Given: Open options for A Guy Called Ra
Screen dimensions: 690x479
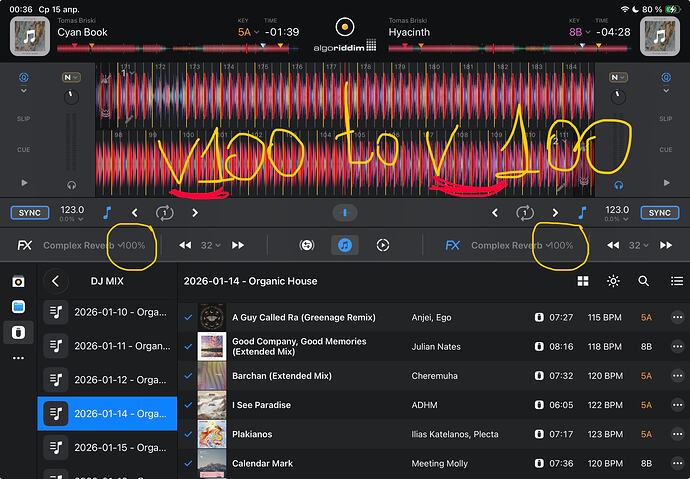Looking at the screenshot, I should tap(677, 317).
